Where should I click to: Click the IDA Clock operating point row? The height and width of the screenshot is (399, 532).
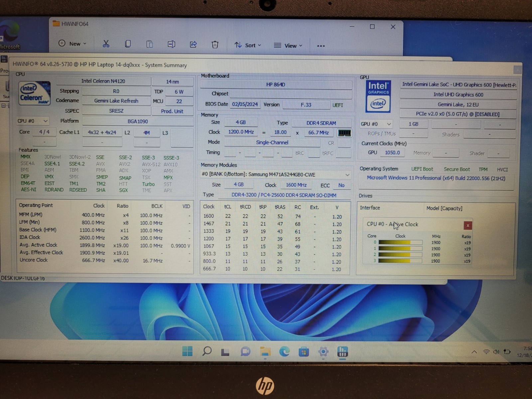pos(105,237)
